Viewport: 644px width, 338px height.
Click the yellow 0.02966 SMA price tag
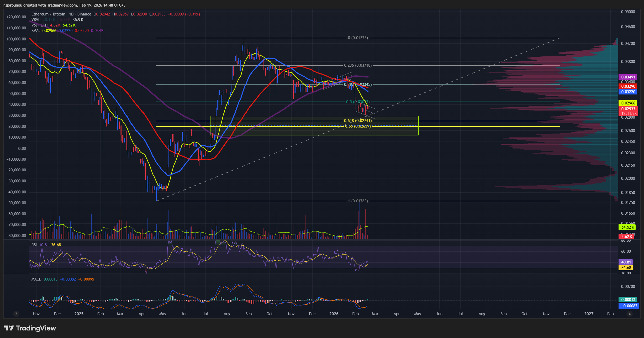(628, 103)
